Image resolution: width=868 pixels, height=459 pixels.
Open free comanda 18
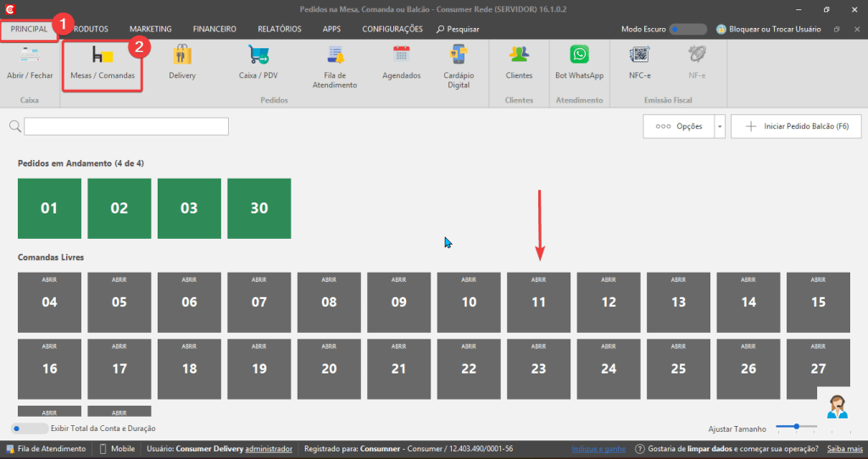189,369
